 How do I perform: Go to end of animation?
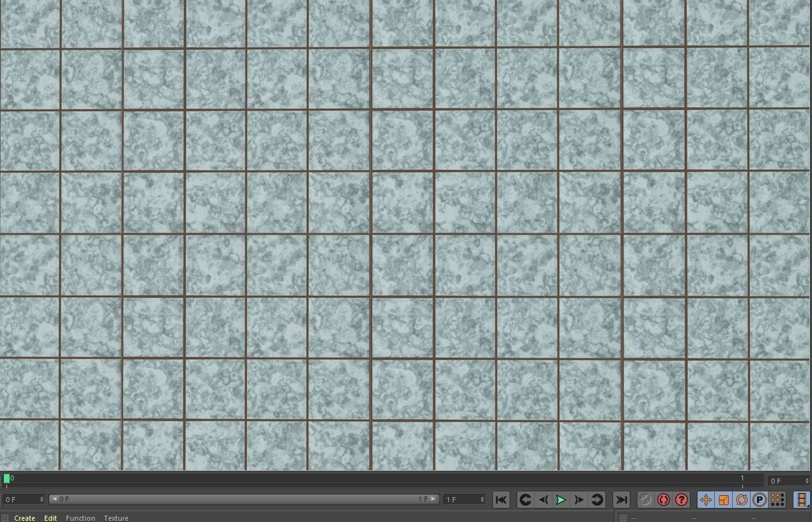point(621,500)
